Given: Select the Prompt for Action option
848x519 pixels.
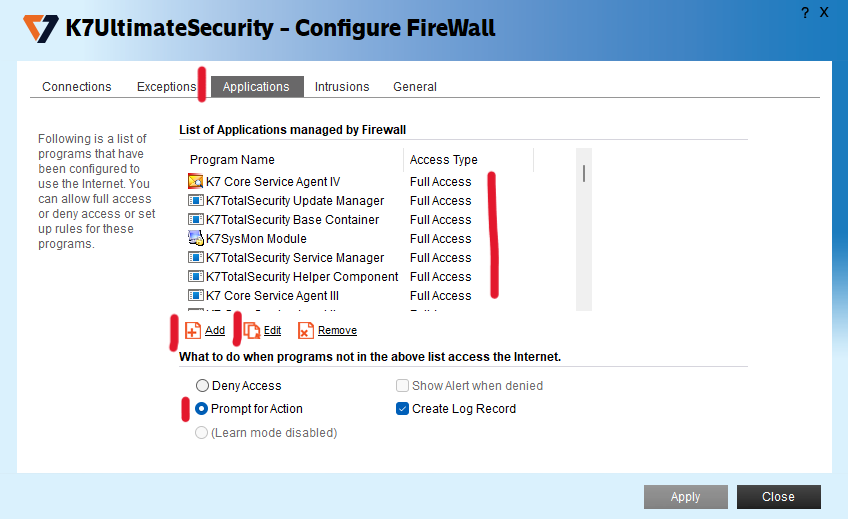Looking at the screenshot, I should (x=203, y=409).
